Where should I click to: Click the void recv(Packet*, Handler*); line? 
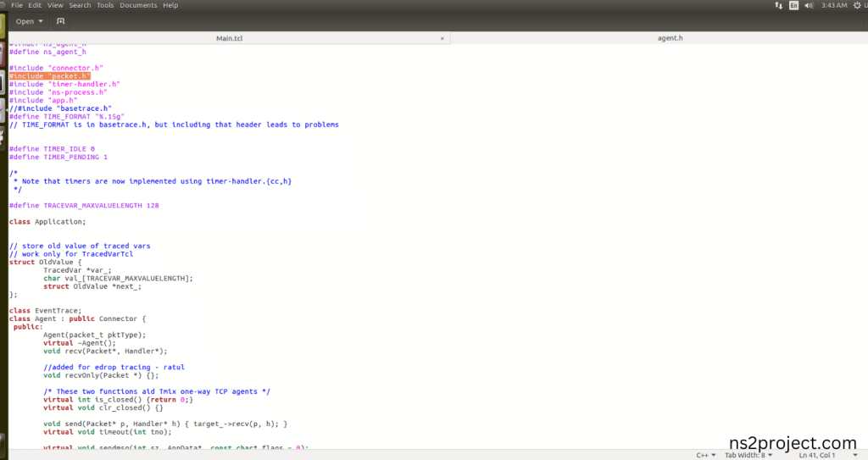click(105, 351)
